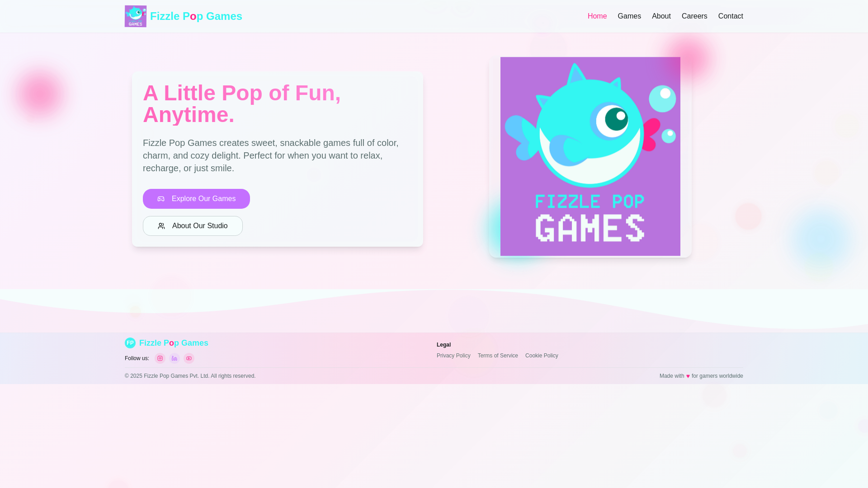
Task: Click the FP circle logo in the footer
Action: pyautogui.click(x=131, y=343)
